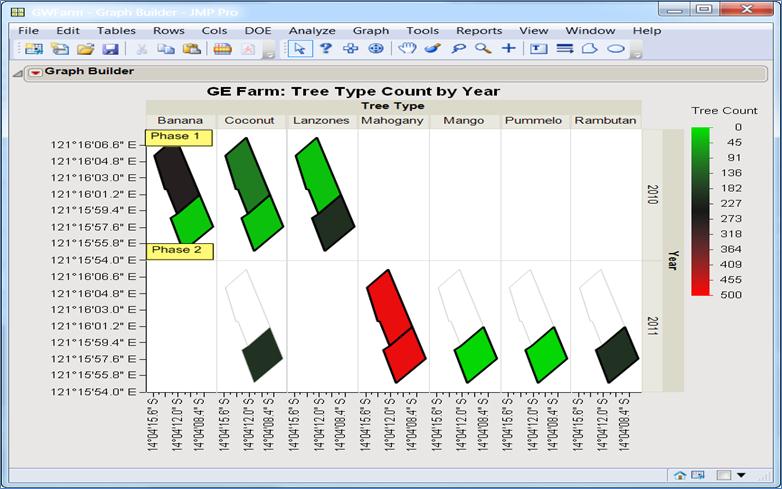Image resolution: width=782 pixels, height=489 pixels.
Task: Select the Grabber hand tool
Action: 407,48
